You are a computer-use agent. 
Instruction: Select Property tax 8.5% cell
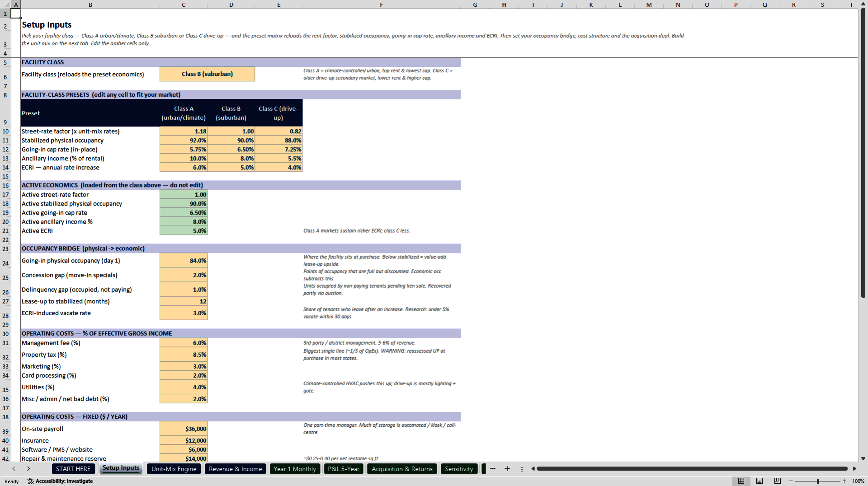[x=184, y=355]
